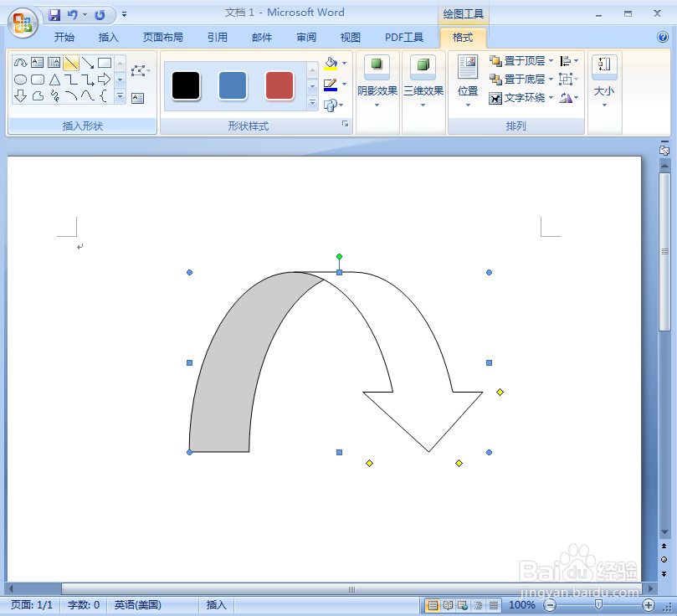The width and height of the screenshot is (677, 616).
Task: Open the 大小 size menu
Action: pos(604,81)
